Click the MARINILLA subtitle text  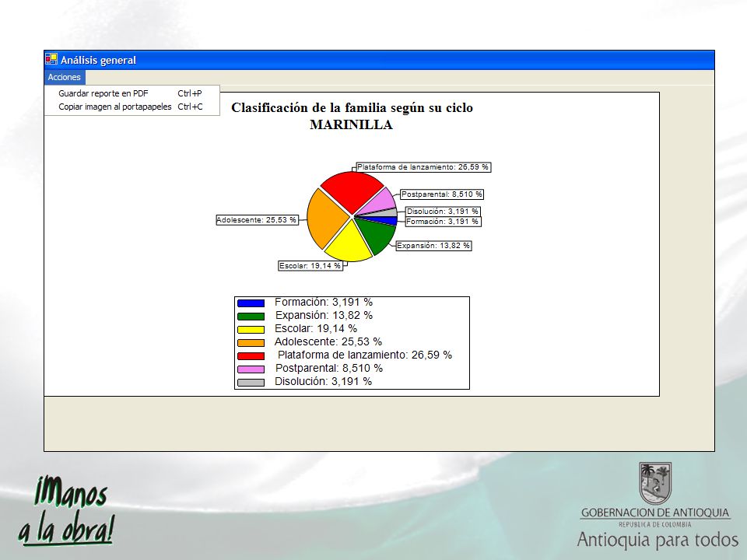(351, 124)
